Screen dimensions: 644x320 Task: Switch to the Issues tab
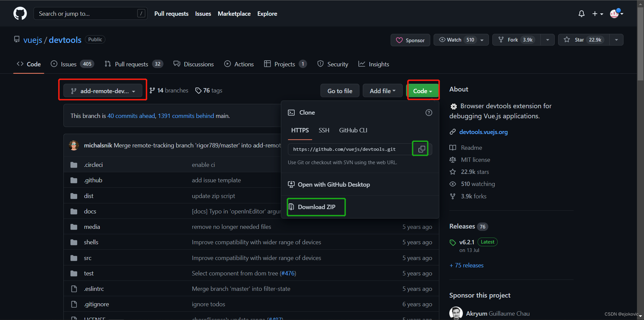tap(72, 64)
